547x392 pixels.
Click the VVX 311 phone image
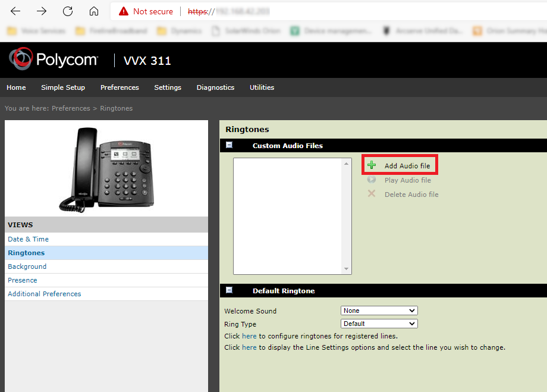point(106,170)
